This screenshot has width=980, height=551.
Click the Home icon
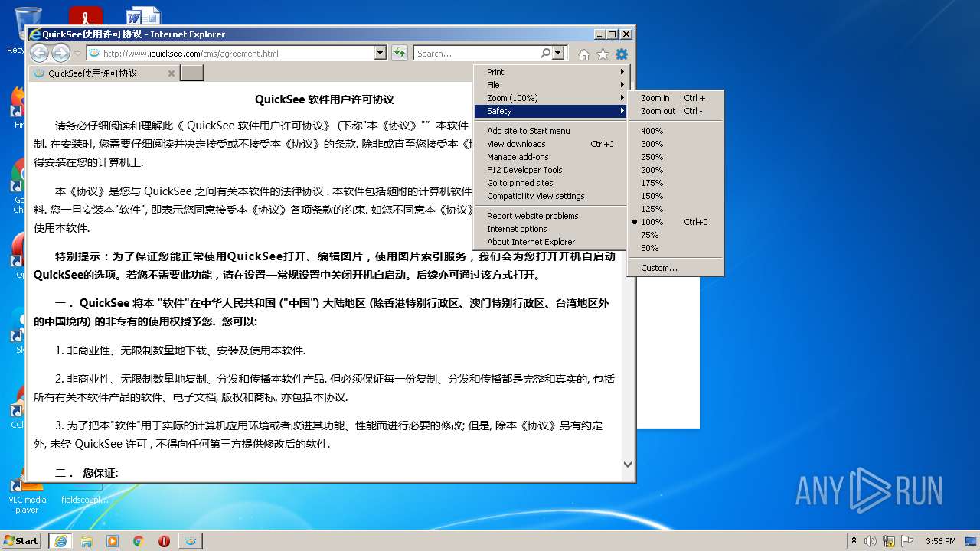pyautogui.click(x=584, y=54)
